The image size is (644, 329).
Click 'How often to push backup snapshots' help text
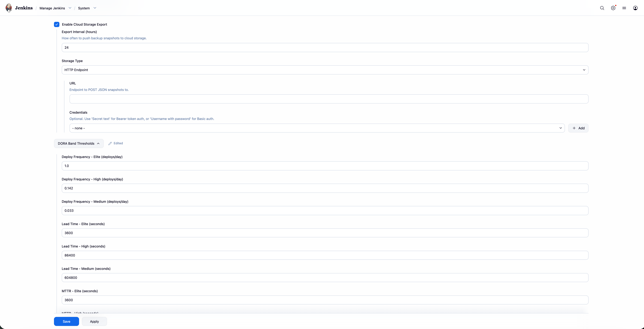coord(104,38)
